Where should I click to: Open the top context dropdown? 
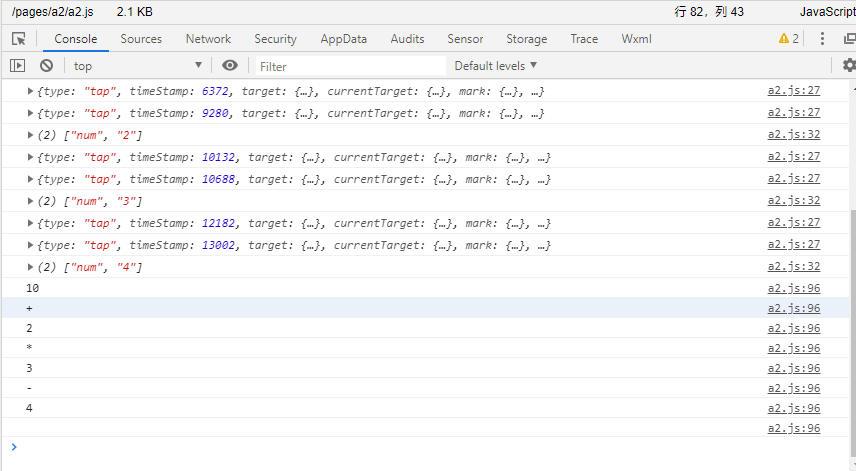(138, 66)
